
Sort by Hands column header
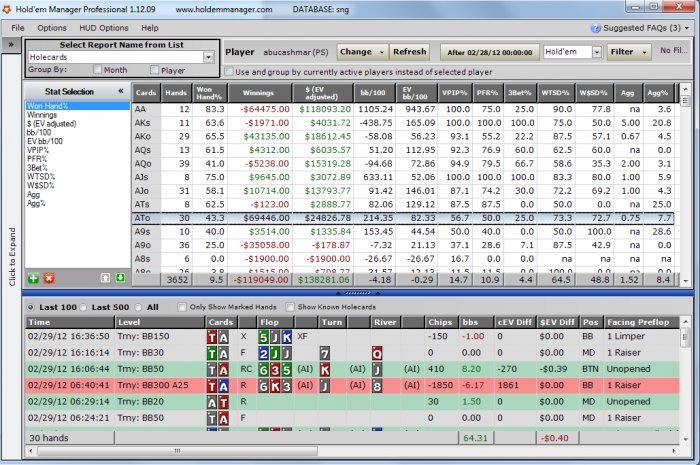(176, 93)
